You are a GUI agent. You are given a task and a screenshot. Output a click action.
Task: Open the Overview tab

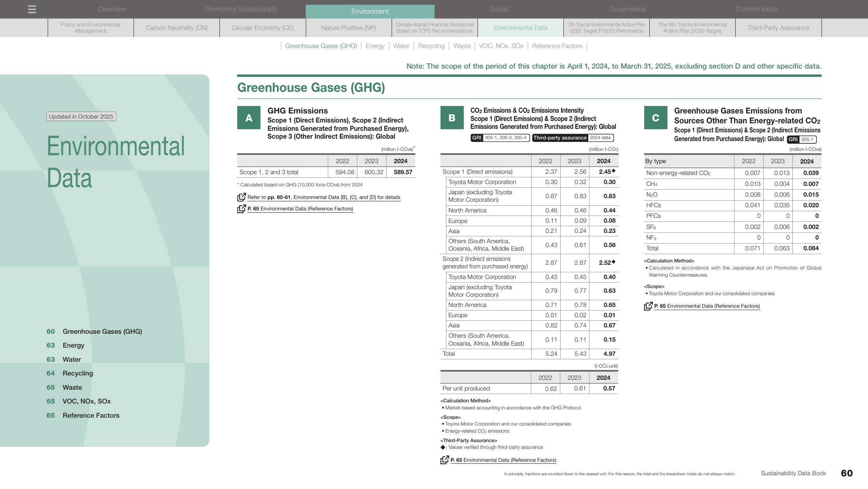112,9
